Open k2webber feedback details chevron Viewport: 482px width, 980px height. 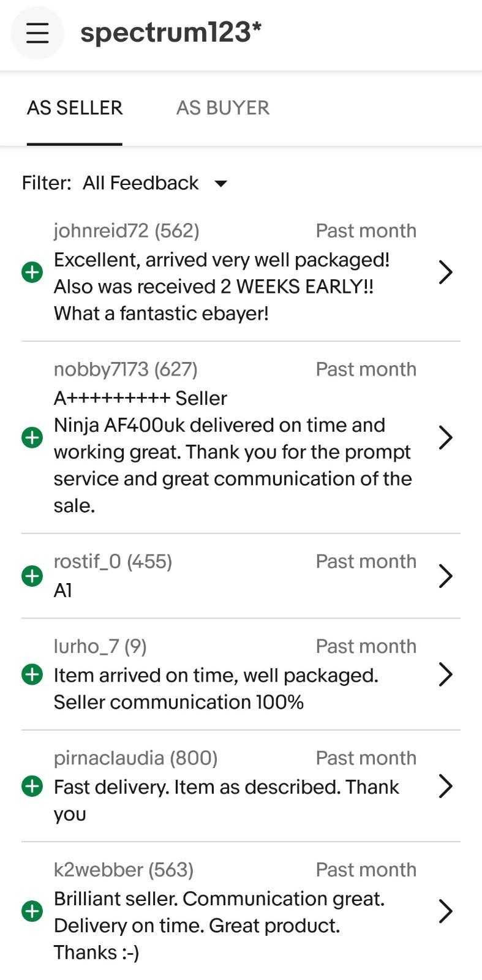[446, 911]
